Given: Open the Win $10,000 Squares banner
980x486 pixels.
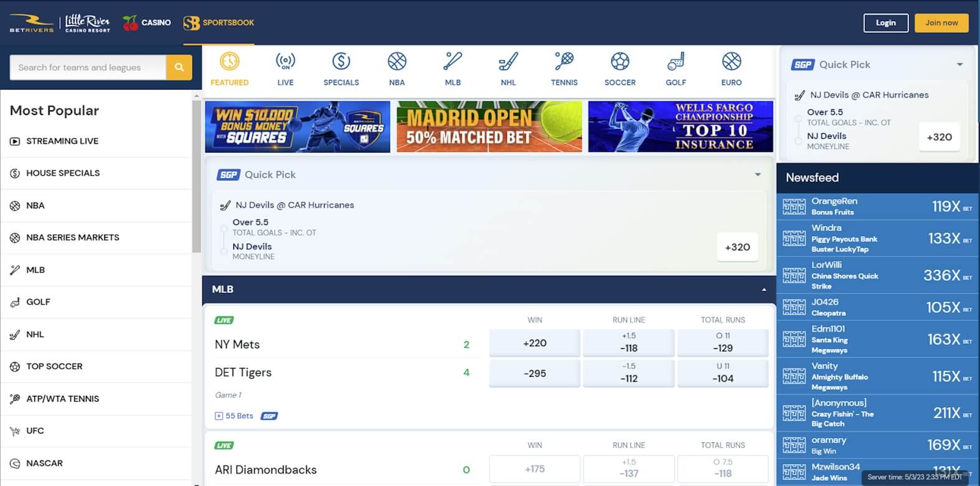Looking at the screenshot, I should coord(298,127).
